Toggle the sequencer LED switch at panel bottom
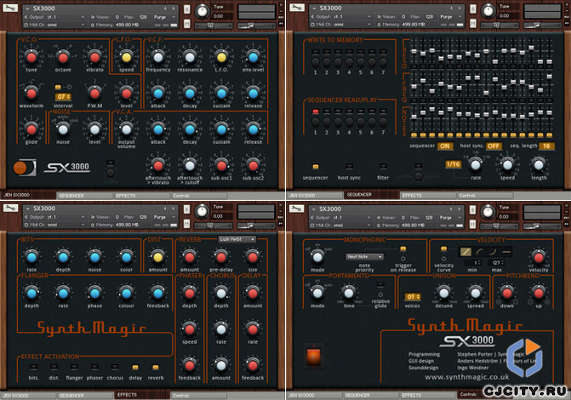Screen dimensions: 571x400 coord(315,166)
